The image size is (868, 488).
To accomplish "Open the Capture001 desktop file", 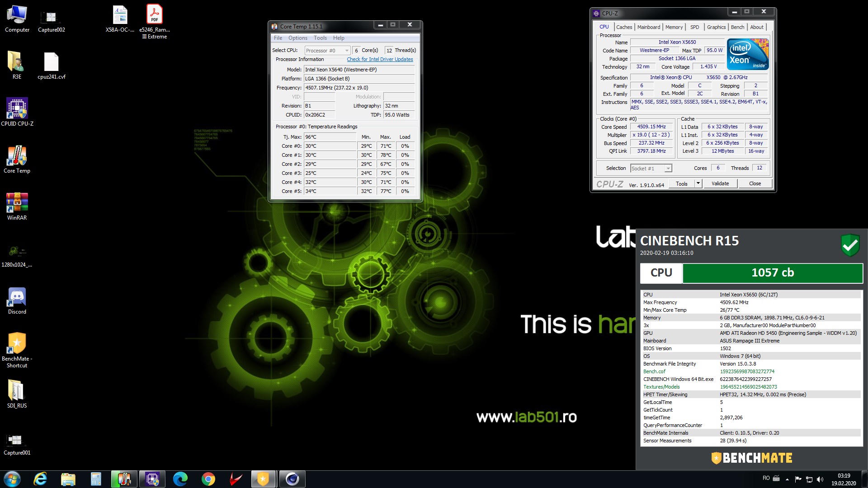I will (17, 444).
